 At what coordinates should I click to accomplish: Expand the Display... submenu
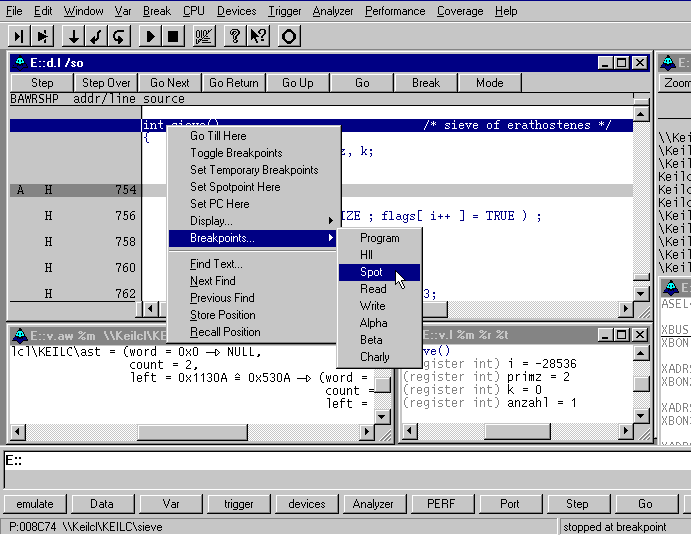pyautogui.click(x=253, y=221)
